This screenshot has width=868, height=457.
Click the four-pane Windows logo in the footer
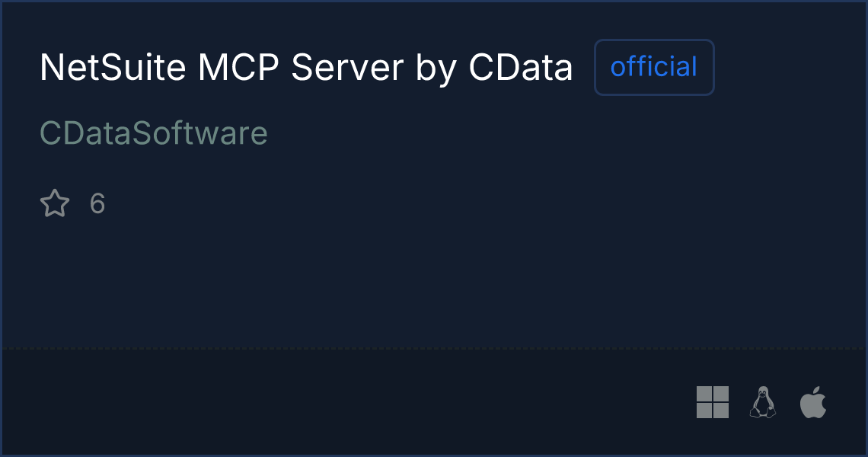(713, 402)
